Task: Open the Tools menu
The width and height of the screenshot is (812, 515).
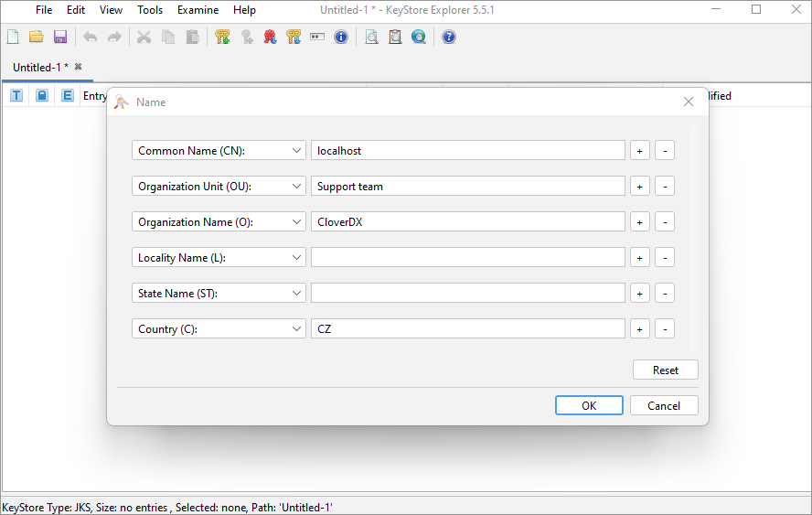Action: click(150, 10)
